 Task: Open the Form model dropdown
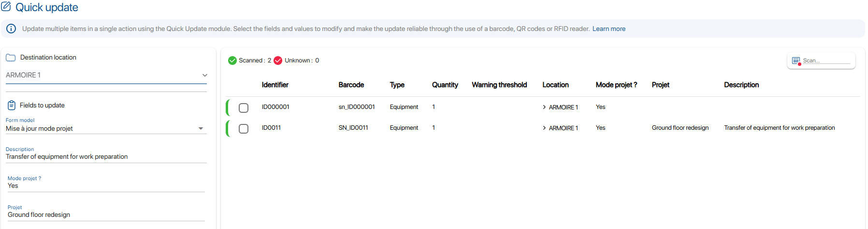coord(201,128)
